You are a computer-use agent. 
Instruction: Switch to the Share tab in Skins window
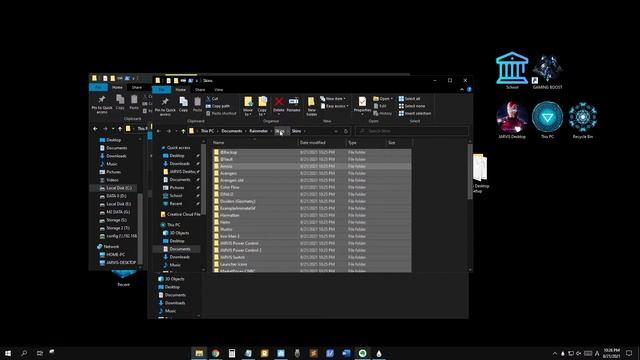tap(200, 89)
